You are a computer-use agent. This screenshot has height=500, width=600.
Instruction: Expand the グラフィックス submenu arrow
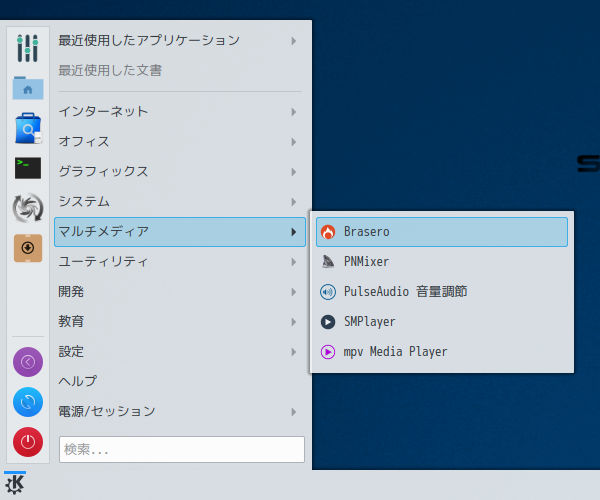point(293,172)
